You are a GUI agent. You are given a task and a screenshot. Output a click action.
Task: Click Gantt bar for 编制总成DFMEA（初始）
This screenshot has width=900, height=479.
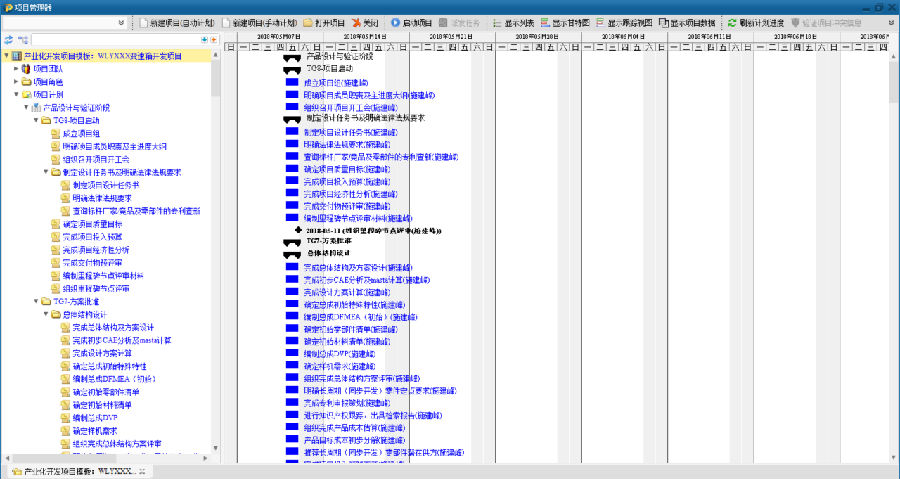292,317
